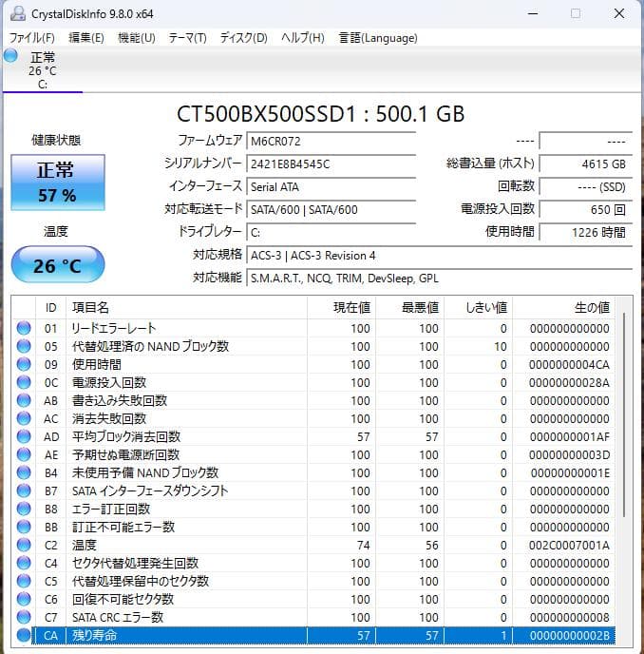
Task: Click the status orb for ID B4 row
Action: tap(24, 472)
